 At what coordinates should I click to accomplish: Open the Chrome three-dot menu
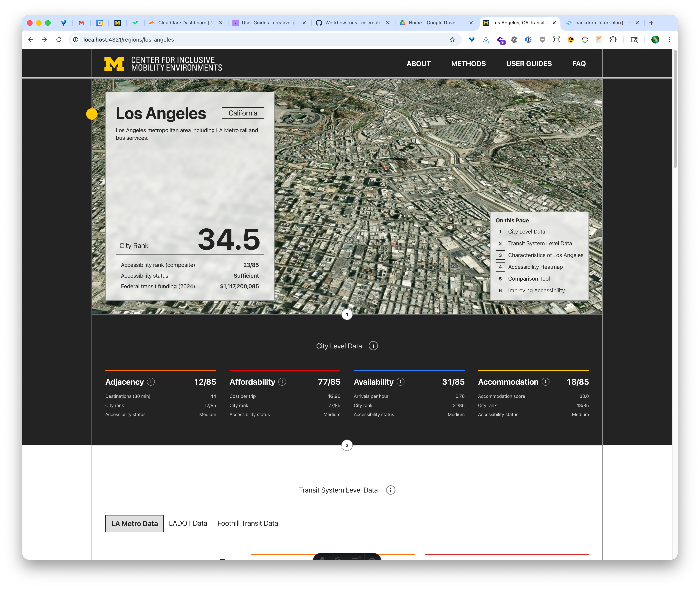tap(669, 40)
